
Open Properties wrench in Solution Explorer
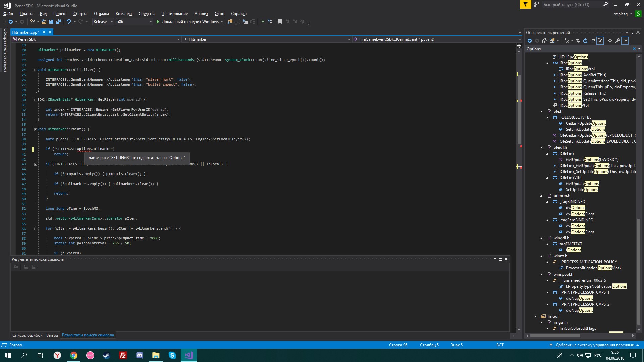click(618, 41)
